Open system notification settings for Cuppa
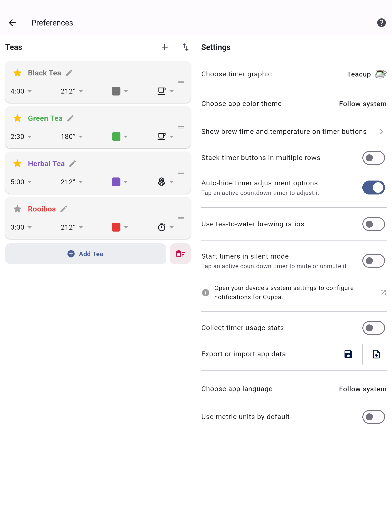The image size is (392, 532). click(x=294, y=292)
